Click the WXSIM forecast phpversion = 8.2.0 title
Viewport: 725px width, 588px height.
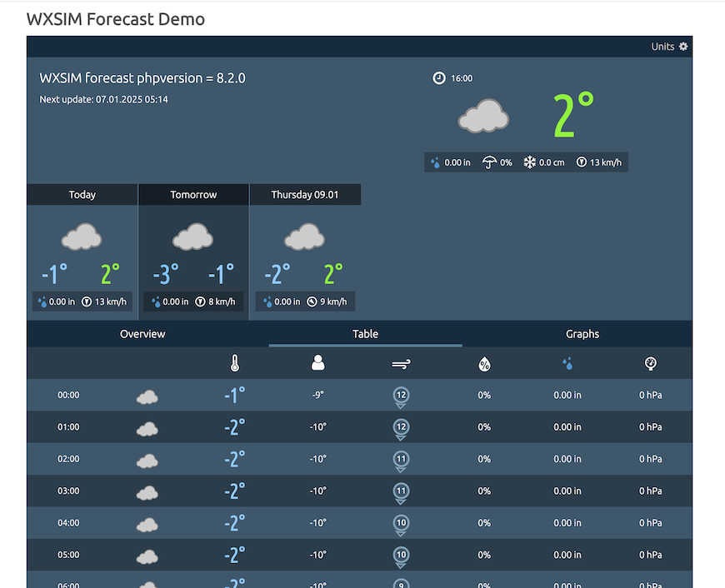[x=142, y=78]
